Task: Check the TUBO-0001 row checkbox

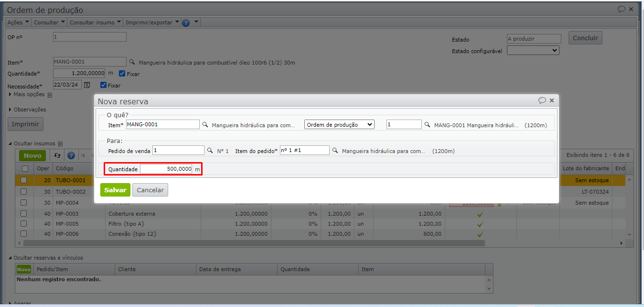Action: tap(24, 180)
